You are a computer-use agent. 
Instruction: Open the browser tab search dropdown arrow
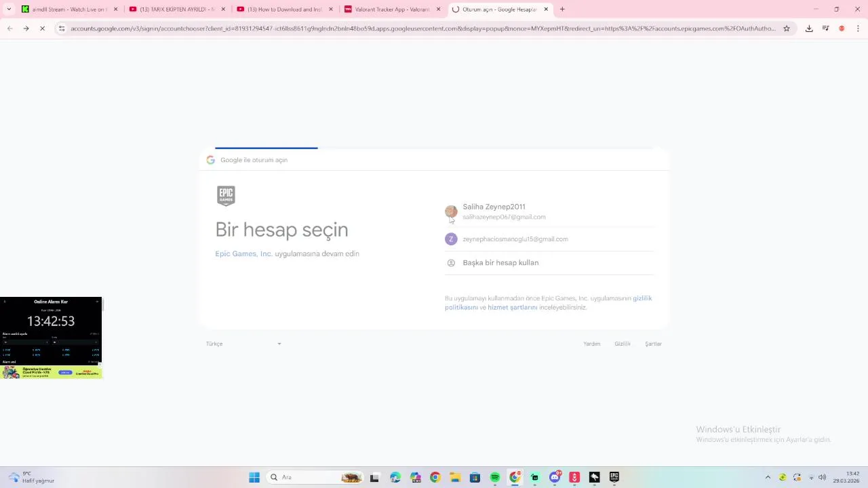click(x=9, y=9)
